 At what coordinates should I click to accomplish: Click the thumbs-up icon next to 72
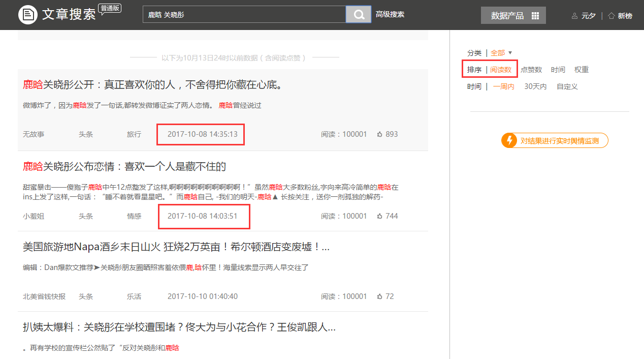coord(379,296)
